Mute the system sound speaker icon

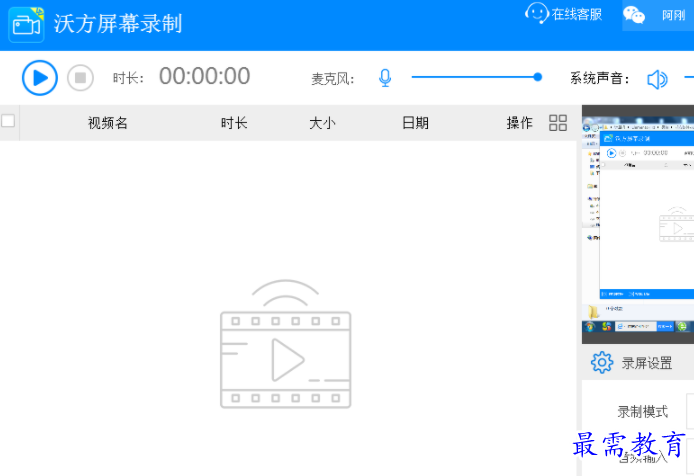(x=657, y=79)
